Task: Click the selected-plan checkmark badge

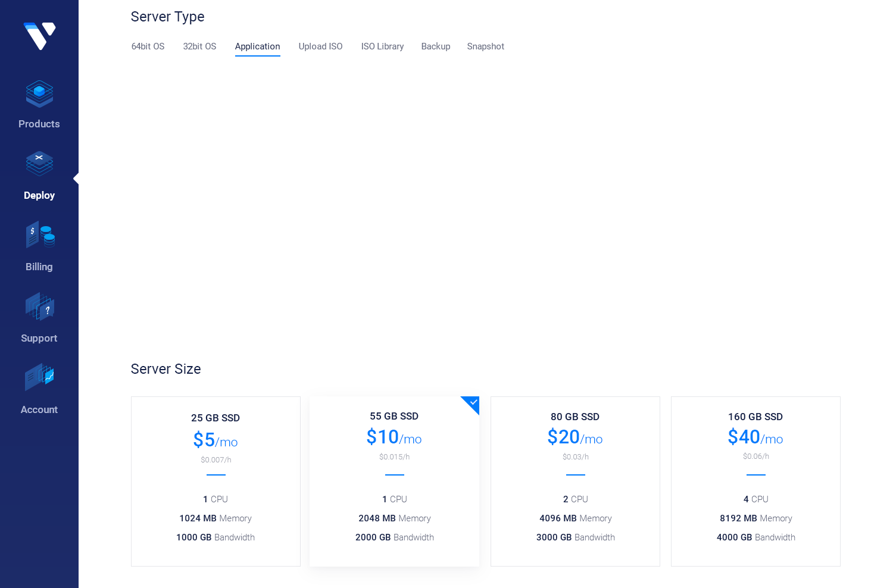Action: tap(472, 403)
